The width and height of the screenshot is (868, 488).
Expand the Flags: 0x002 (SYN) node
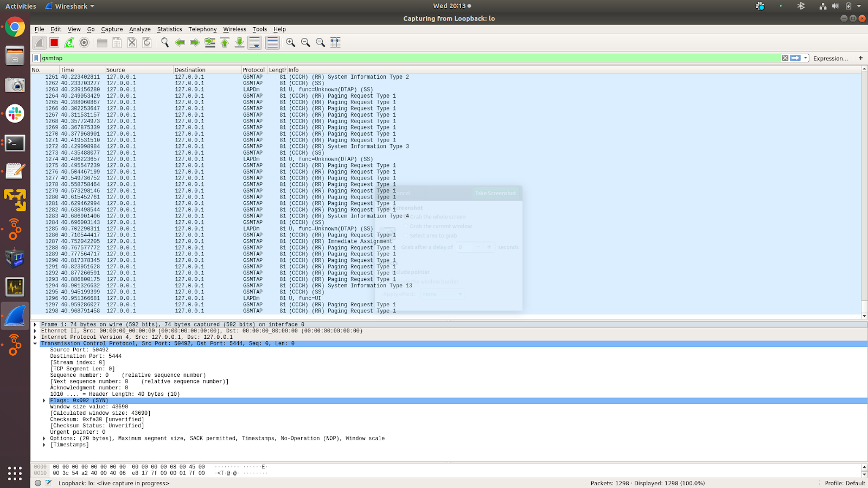point(44,401)
